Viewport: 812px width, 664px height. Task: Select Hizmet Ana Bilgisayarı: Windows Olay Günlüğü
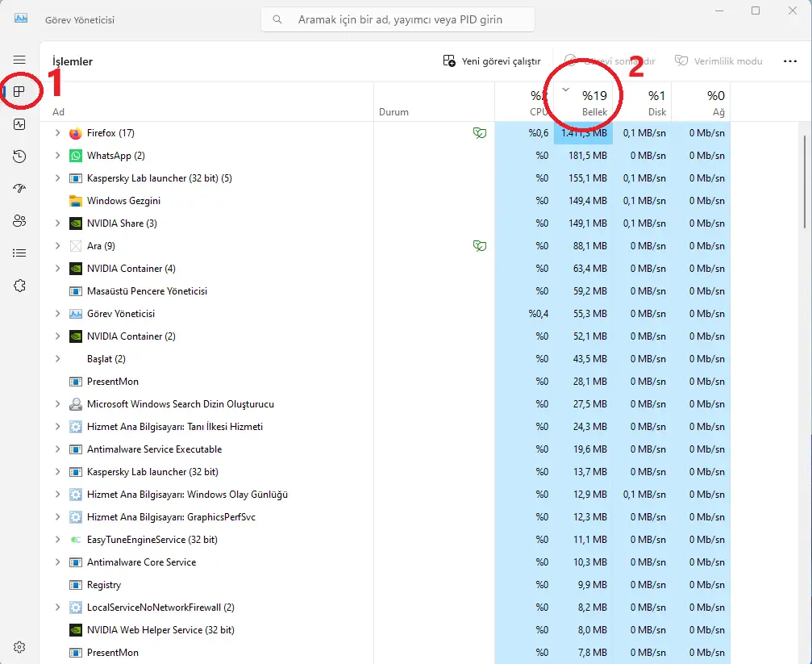[385, 495]
